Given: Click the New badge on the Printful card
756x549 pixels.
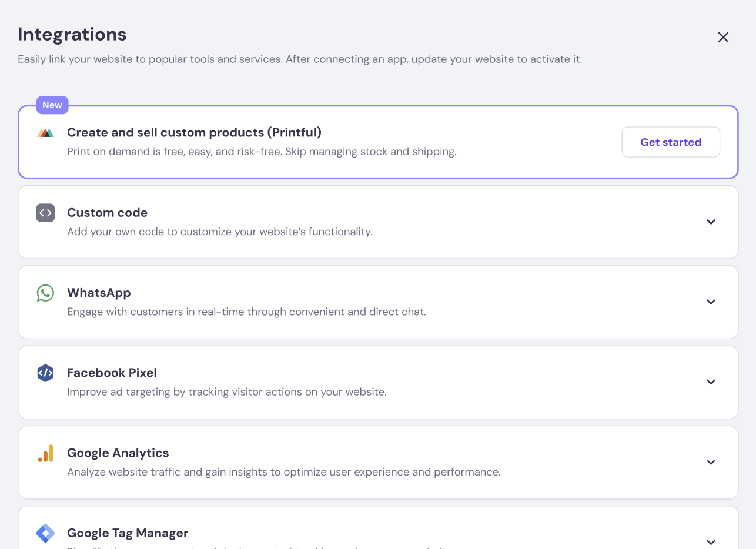Looking at the screenshot, I should (52, 105).
